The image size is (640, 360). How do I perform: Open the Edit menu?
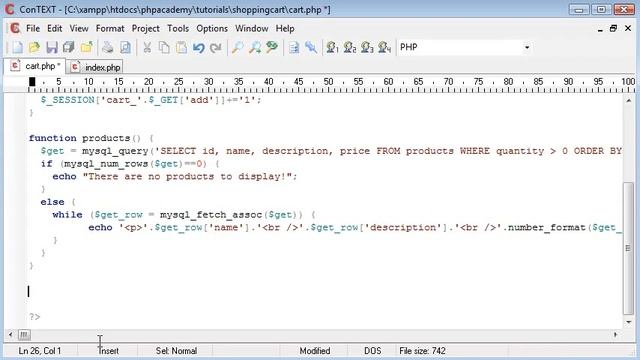coord(54,29)
